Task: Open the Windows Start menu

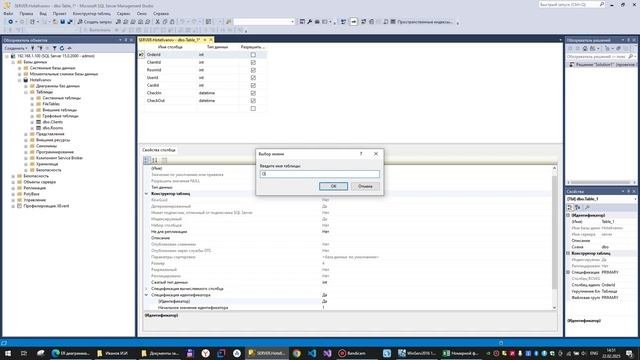Action: pyautogui.click(x=7, y=353)
